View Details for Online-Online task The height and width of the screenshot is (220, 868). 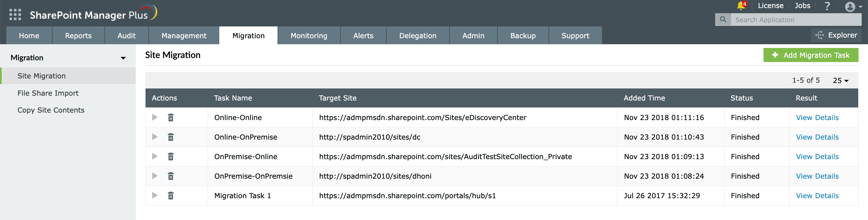pyautogui.click(x=817, y=117)
